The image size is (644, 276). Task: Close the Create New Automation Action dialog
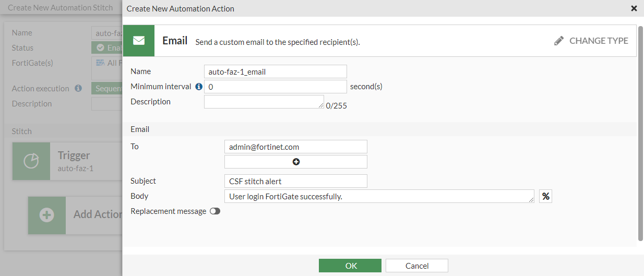[634, 8]
